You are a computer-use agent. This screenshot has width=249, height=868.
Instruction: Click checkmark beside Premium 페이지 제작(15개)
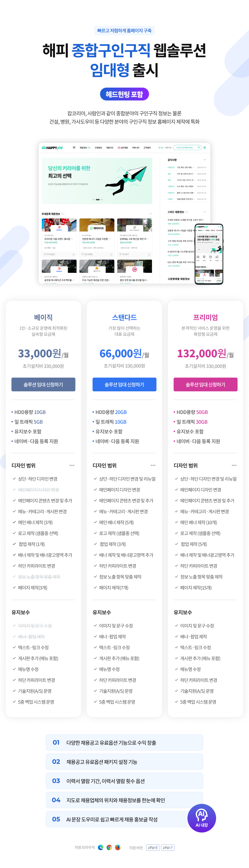176,587
